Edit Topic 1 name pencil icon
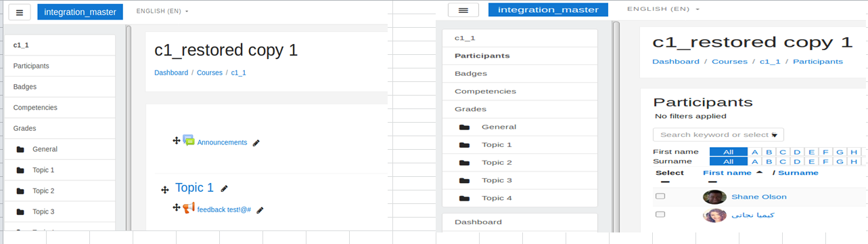The width and height of the screenshot is (868, 244). pyautogui.click(x=224, y=188)
